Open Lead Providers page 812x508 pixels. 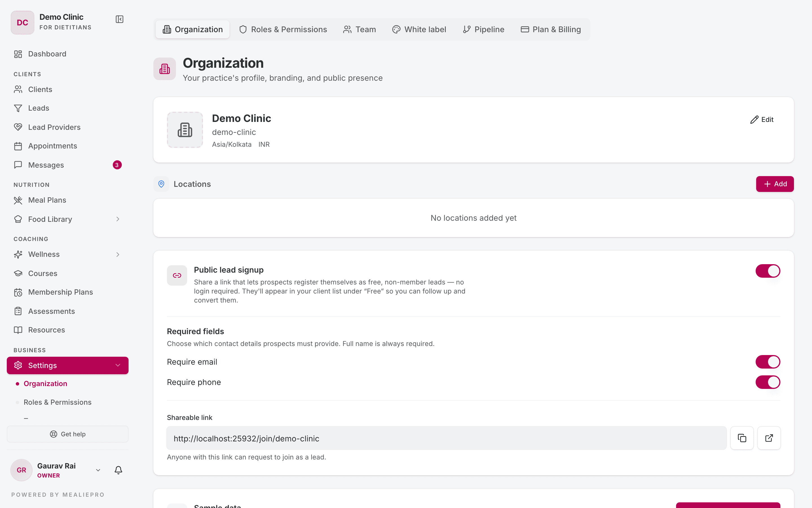click(68, 127)
